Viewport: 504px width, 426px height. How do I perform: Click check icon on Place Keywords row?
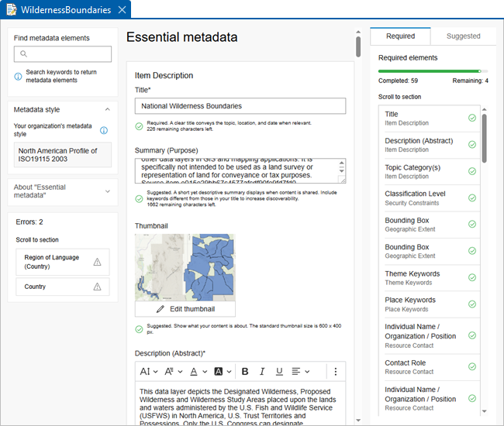click(472, 304)
